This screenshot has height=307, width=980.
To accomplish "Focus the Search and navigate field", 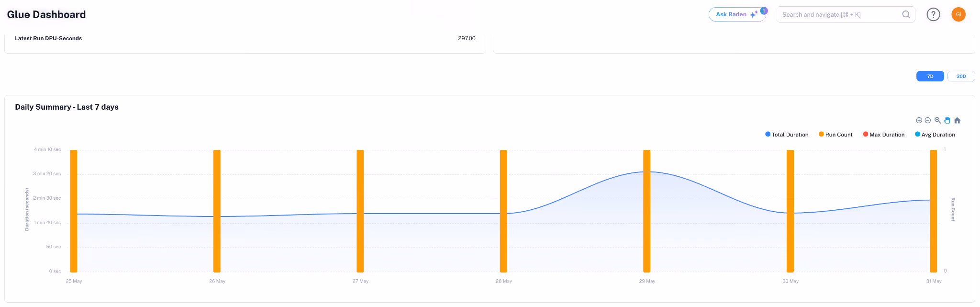I will [x=846, y=14].
